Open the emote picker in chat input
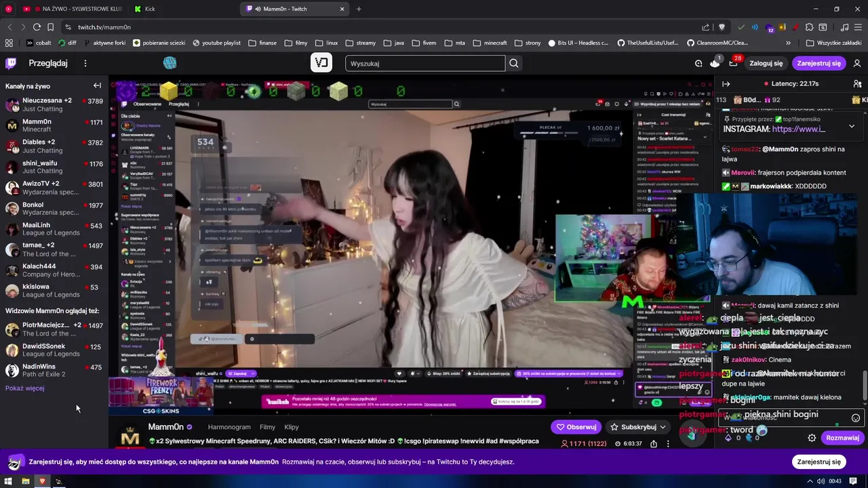 click(x=855, y=418)
